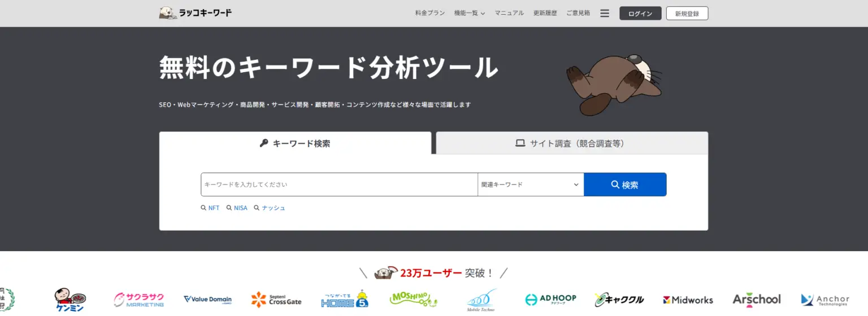Open the hamburger menu icon
868x316 pixels.
click(605, 13)
